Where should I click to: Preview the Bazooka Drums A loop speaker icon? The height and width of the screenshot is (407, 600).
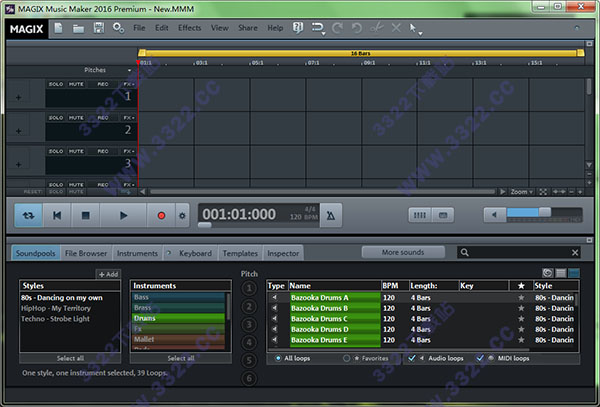[x=274, y=297]
